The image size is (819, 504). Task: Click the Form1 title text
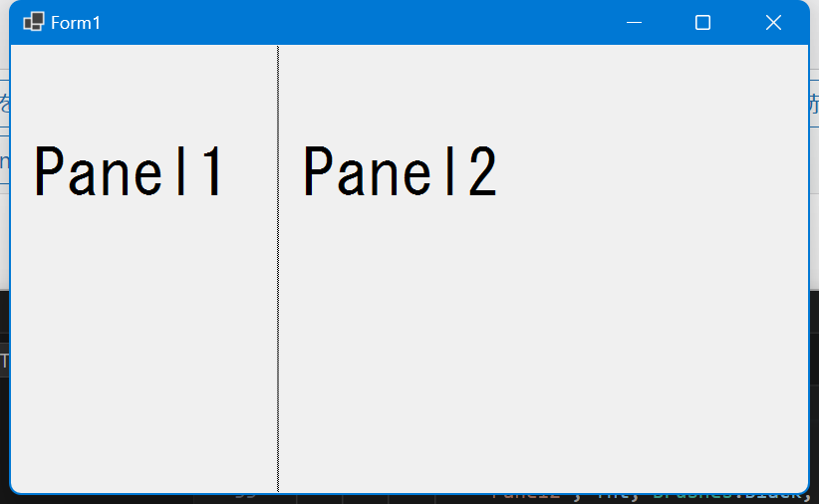76,23
